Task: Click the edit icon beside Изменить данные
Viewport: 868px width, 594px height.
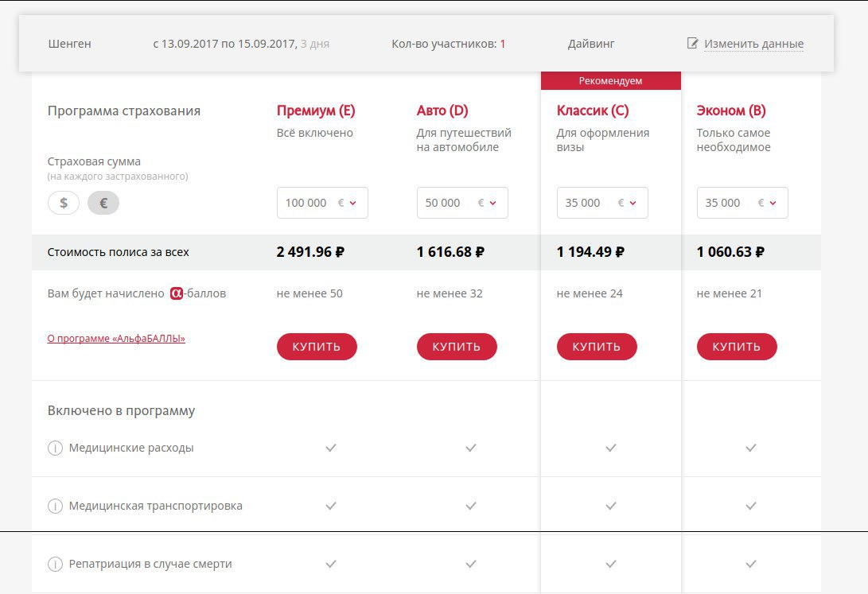Action: tap(692, 44)
